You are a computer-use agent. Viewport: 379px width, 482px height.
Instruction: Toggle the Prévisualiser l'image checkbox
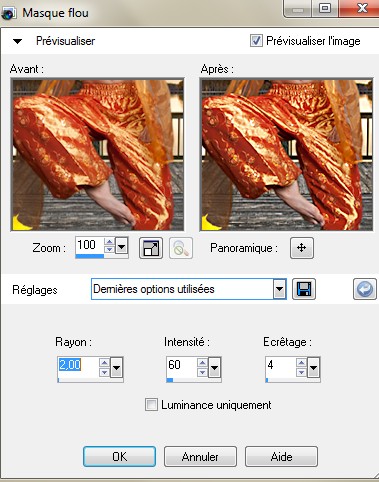(256, 41)
